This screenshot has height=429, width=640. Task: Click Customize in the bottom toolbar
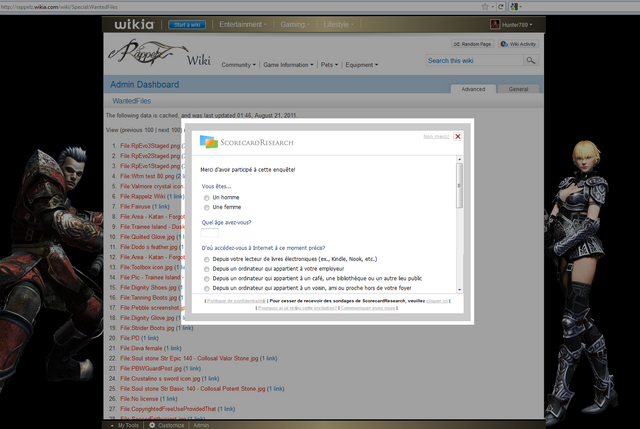171,425
